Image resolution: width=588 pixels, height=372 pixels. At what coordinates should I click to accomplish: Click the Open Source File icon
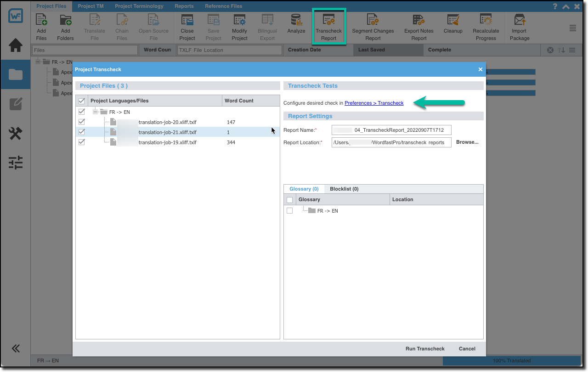tap(153, 20)
